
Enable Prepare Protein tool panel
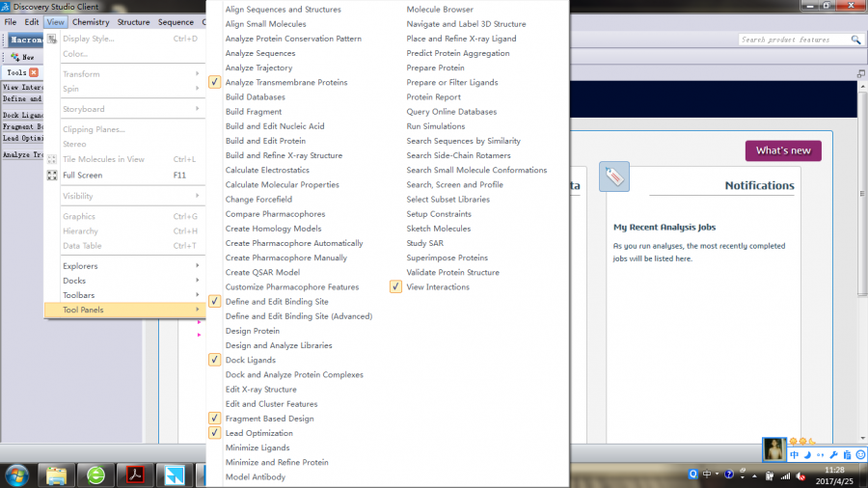coord(436,68)
